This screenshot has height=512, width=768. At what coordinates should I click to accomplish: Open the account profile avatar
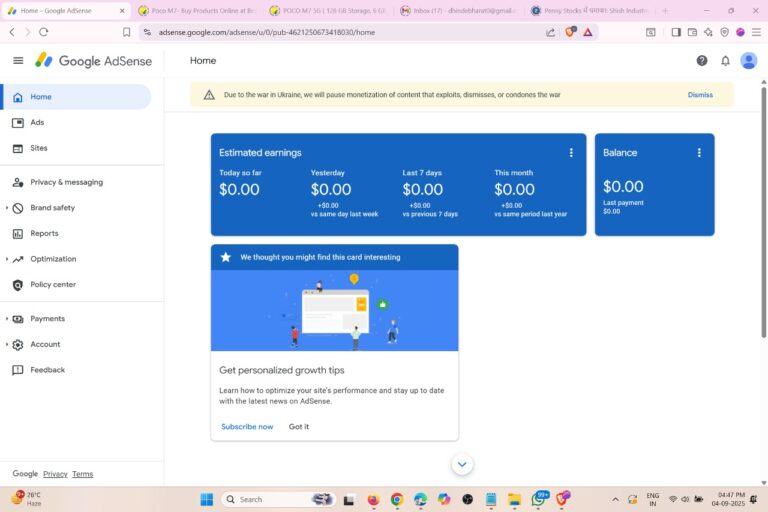pyautogui.click(x=748, y=61)
